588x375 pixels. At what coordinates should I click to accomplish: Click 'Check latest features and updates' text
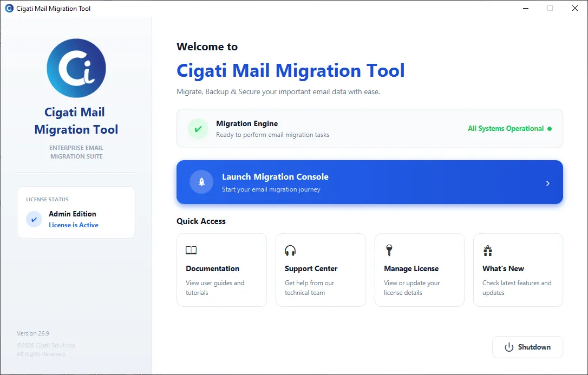[517, 288]
